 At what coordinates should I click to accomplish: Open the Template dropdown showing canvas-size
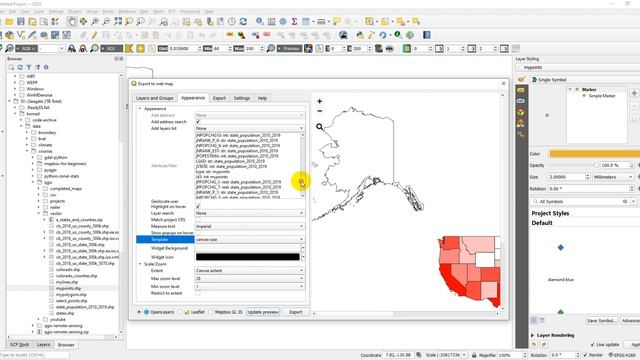pos(250,239)
